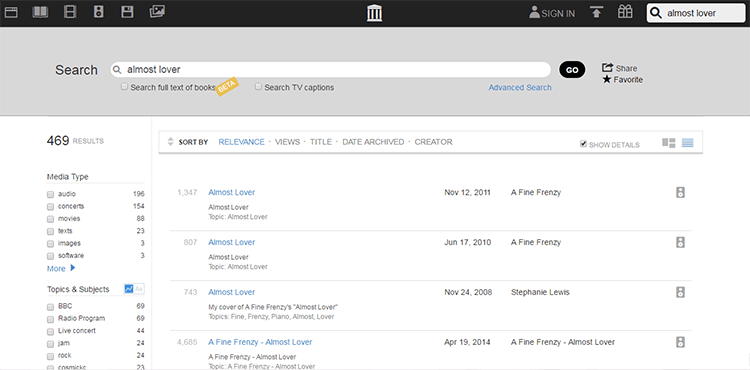Click top-right search box
The width and height of the screenshot is (750, 370).
click(696, 13)
